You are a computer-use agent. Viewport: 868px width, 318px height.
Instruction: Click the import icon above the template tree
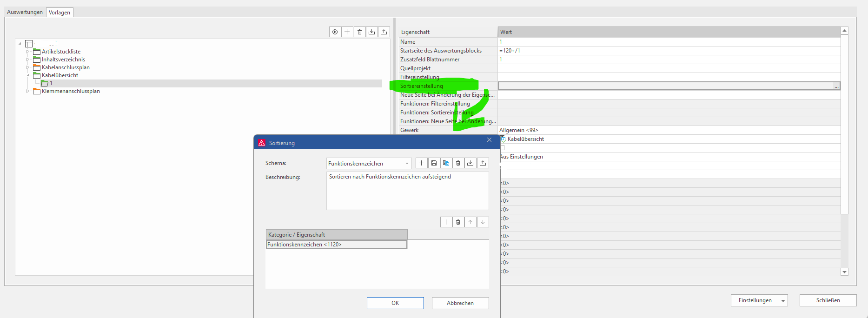[371, 32]
